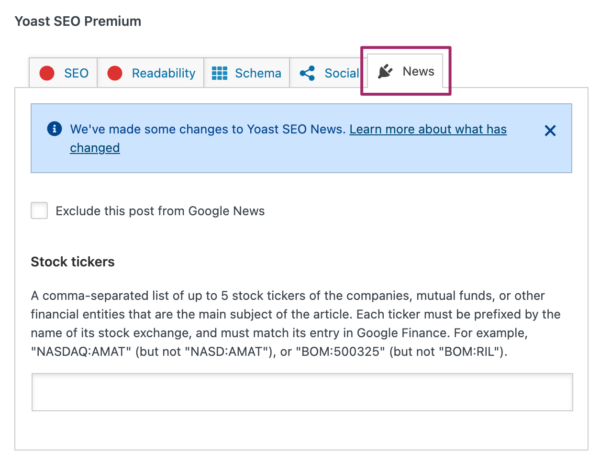The image size is (600, 462).
Task: Click the 'Exclude this post from Google News' label
Action: pyautogui.click(x=160, y=211)
